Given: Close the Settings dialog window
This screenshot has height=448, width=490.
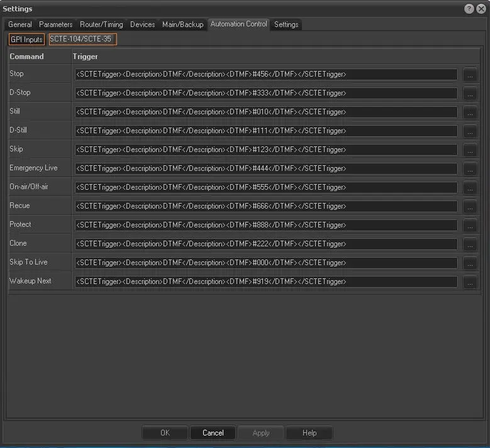Looking at the screenshot, I should coord(481,9).
